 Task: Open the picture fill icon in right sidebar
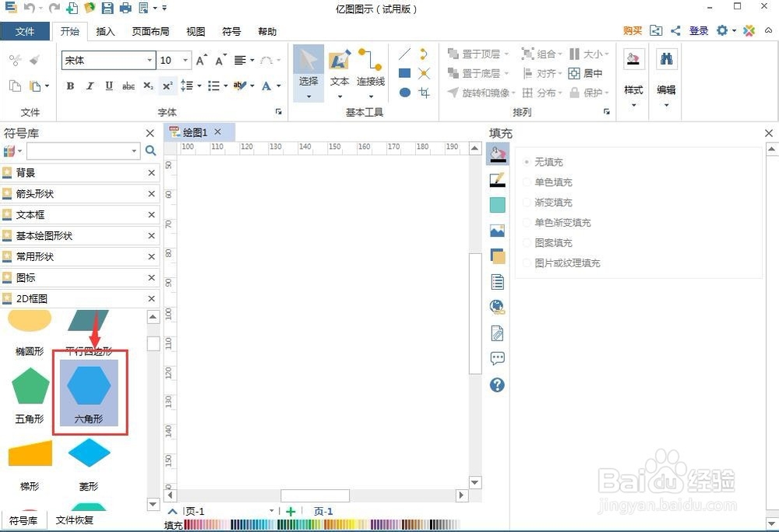tap(497, 230)
